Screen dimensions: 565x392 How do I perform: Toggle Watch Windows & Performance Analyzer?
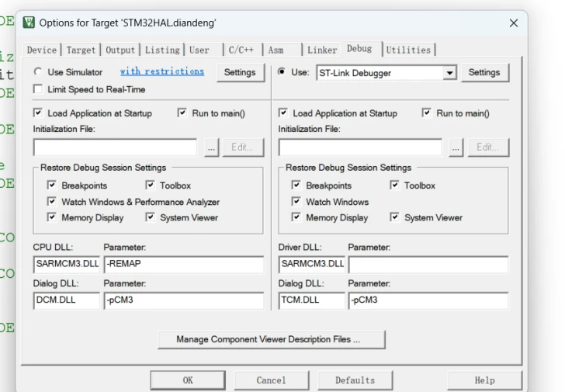point(51,201)
